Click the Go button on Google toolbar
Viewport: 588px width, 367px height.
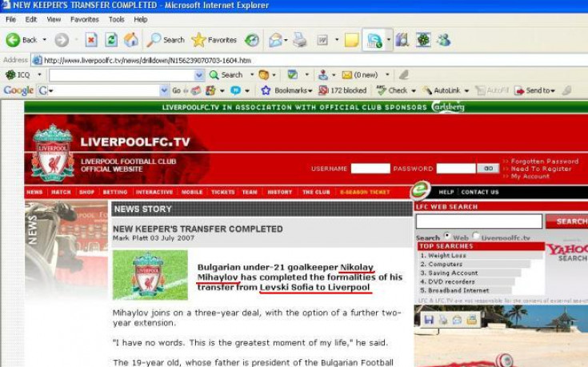pos(176,90)
